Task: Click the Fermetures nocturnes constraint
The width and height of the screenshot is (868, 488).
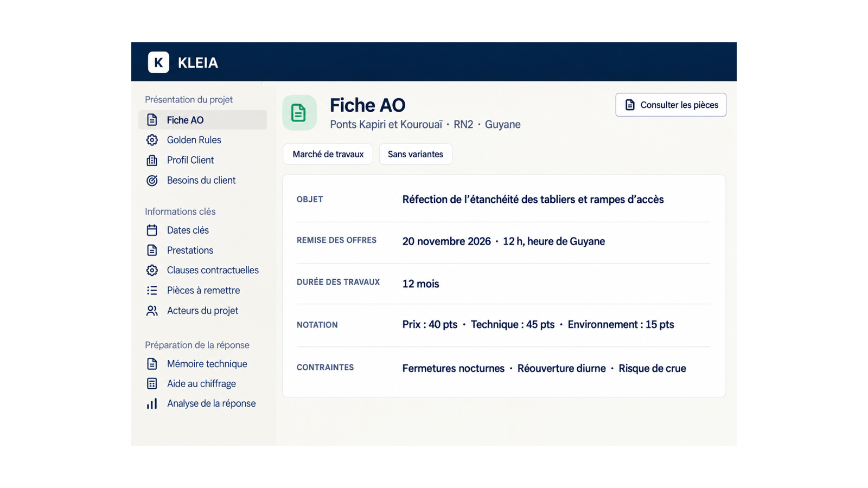Action: [453, 368]
